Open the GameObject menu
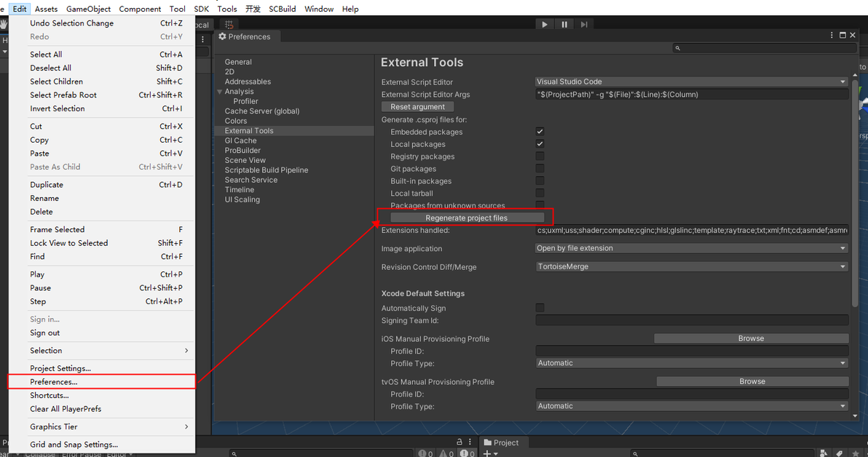Image resolution: width=868 pixels, height=457 pixels. 89,9
